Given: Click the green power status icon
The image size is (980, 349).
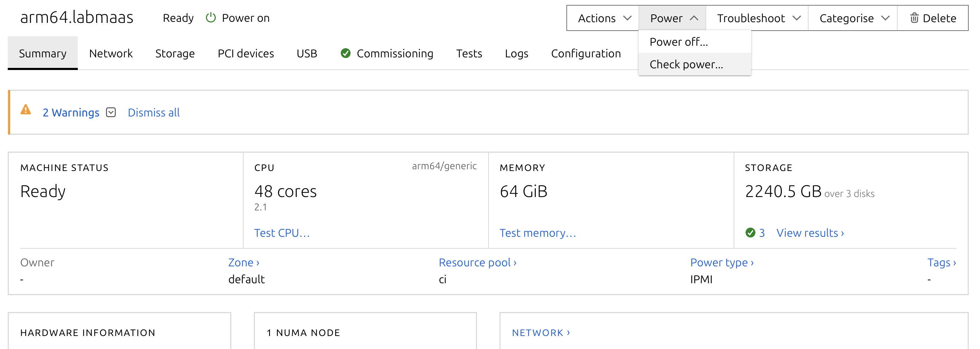Looking at the screenshot, I should point(211,18).
